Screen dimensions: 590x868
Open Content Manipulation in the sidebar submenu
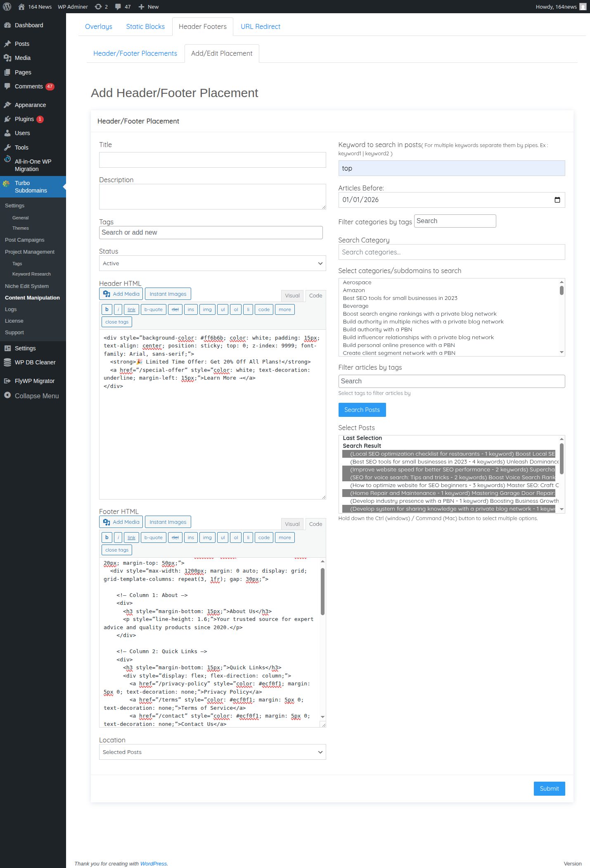tap(32, 298)
